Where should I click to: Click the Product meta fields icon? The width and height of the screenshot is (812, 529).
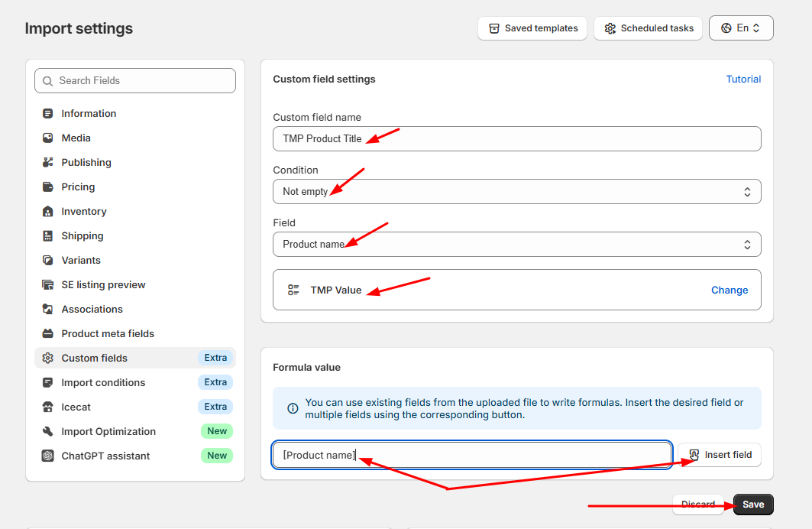point(47,333)
